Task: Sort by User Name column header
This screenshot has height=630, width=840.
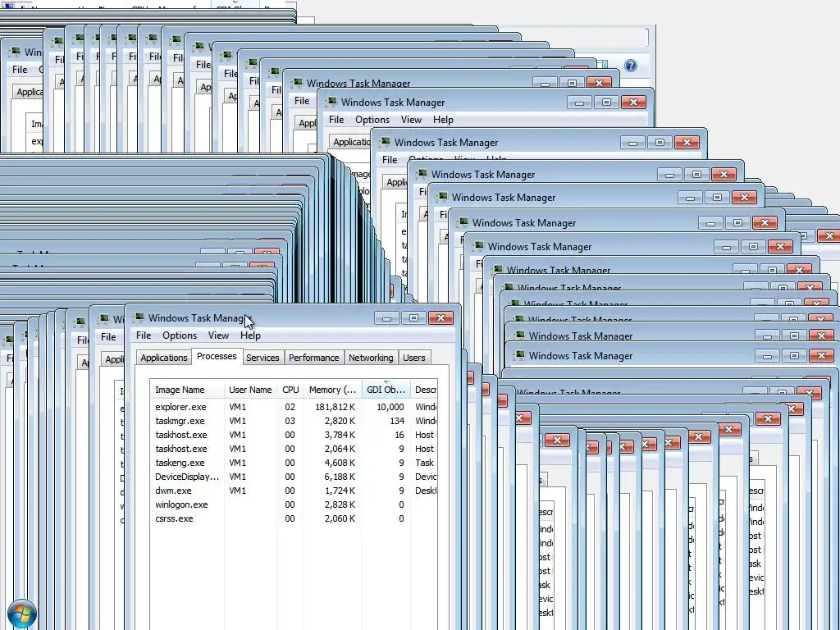Action: click(x=250, y=390)
